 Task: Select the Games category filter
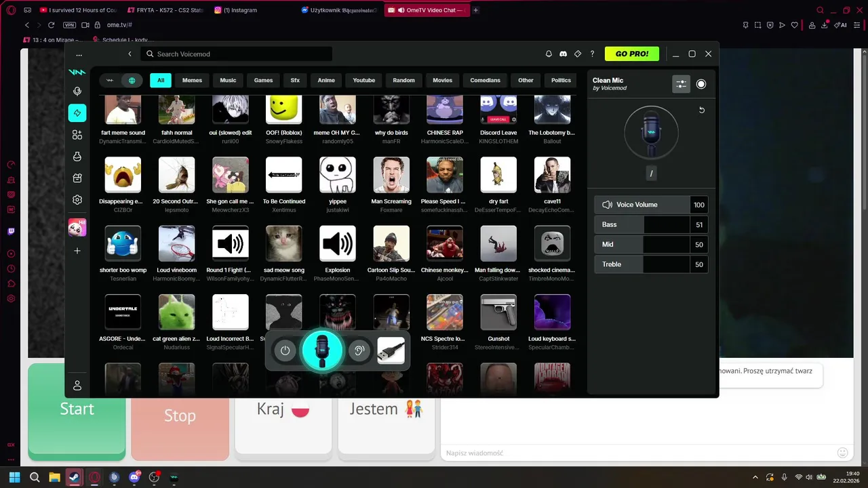(x=263, y=80)
